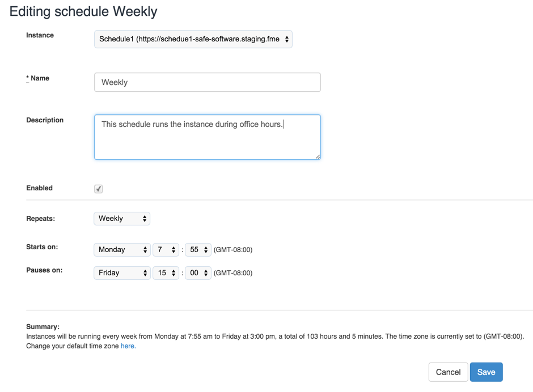Open the Starts on hour selector showing 7
Image resolution: width=533 pixels, height=392 pixels.
[x=166, y=250]
